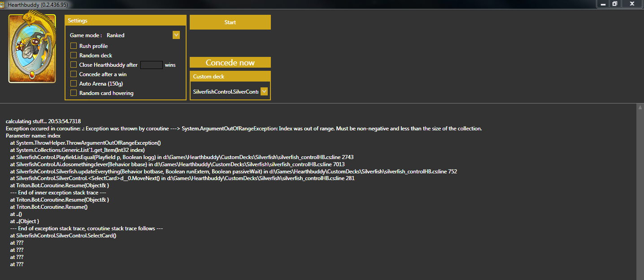This screenshot has height=280, width=644.
Task: Enable Concede after a win
Action: (74, 74)
